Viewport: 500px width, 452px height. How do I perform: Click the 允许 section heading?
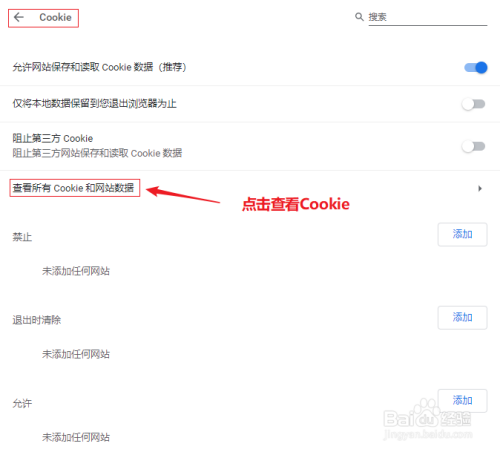pyautogui.click(x=22, y=403)
